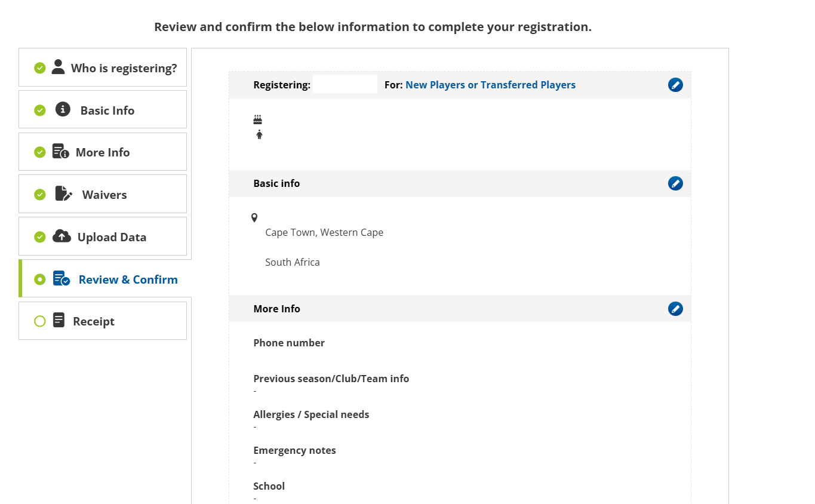The height and width of the screenshot is (504, 815).
Task: Switch to the Basic Info step label
Action: [107, 110]
